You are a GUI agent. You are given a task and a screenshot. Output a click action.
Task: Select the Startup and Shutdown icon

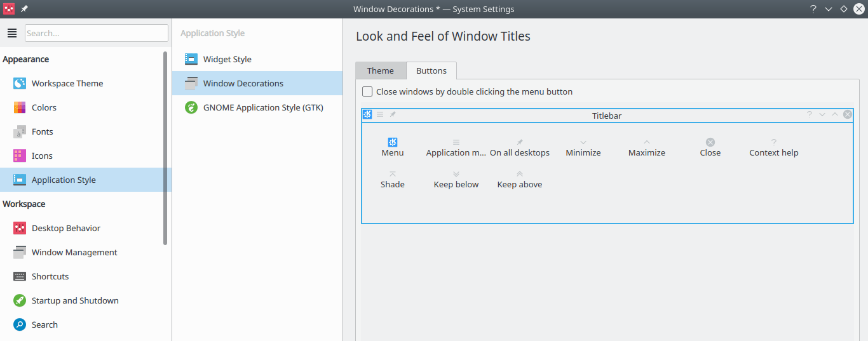[20, 300]
